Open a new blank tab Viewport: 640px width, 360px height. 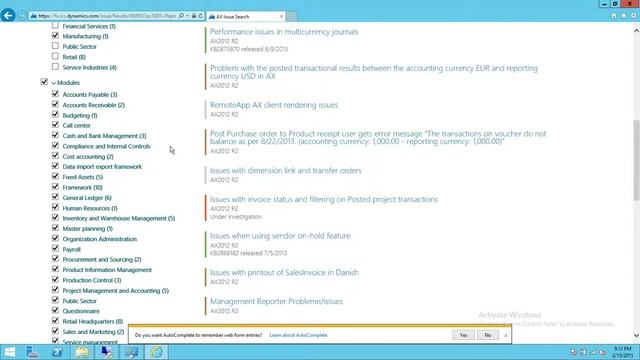[x=291, y=16]
